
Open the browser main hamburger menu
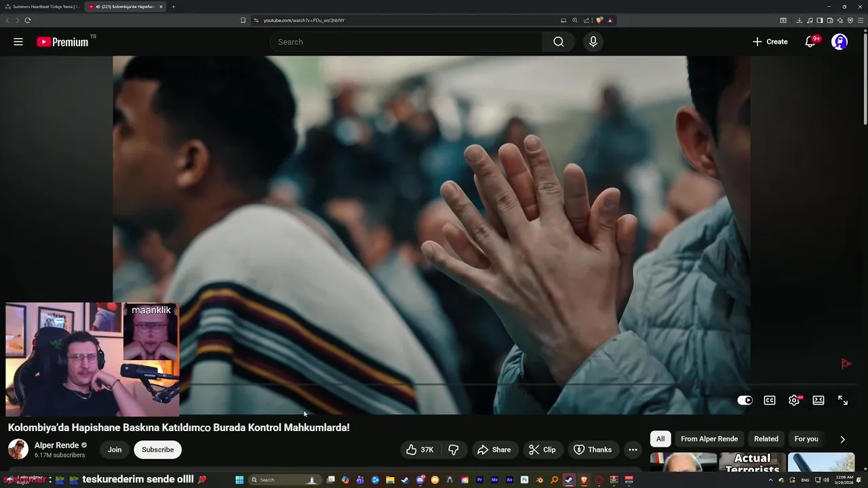tap(861, 20)
